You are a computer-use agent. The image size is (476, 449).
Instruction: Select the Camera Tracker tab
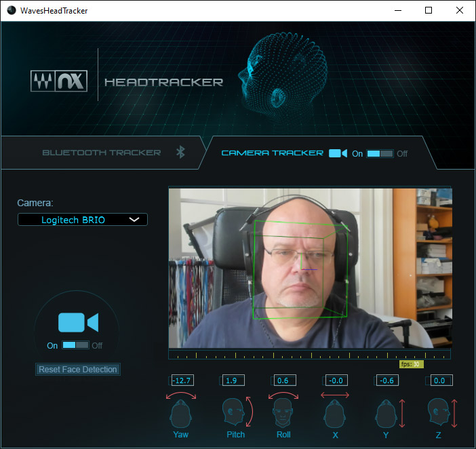pos(273,153)
